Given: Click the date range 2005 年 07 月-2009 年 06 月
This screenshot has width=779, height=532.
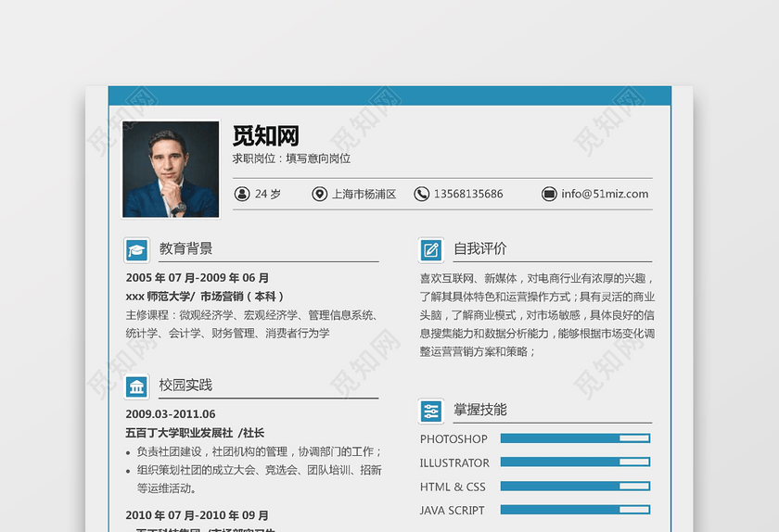Looking at the screenshot, I should [x=198, y=278].
